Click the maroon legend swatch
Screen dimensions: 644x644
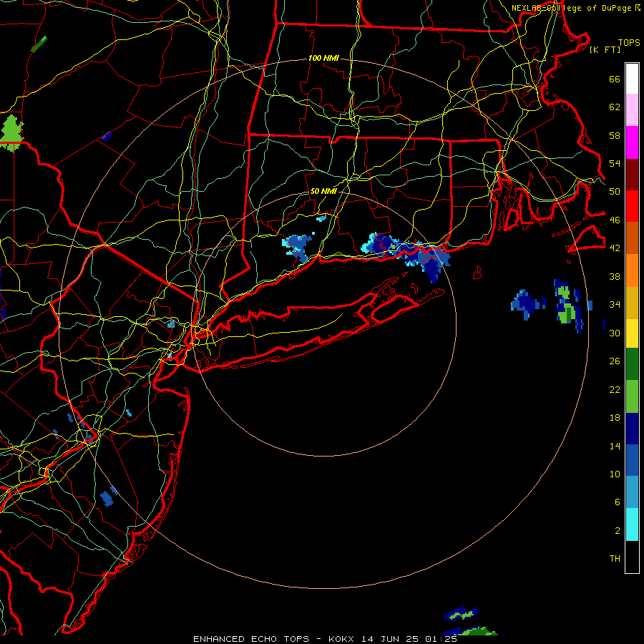click(x=632, y=174)
